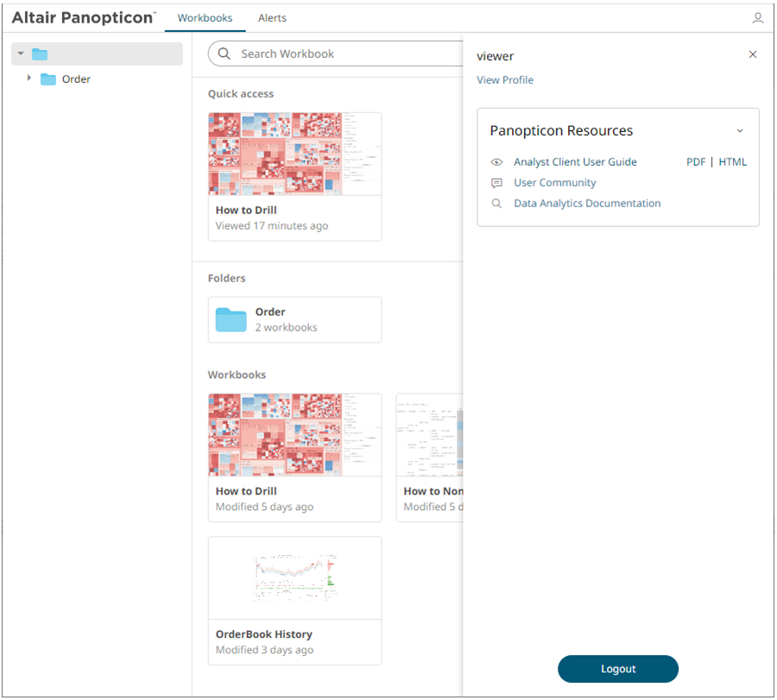Click the eye icon beside Analyst Client User Guide
Screen dimensions: 777x700
pos(496,162)
